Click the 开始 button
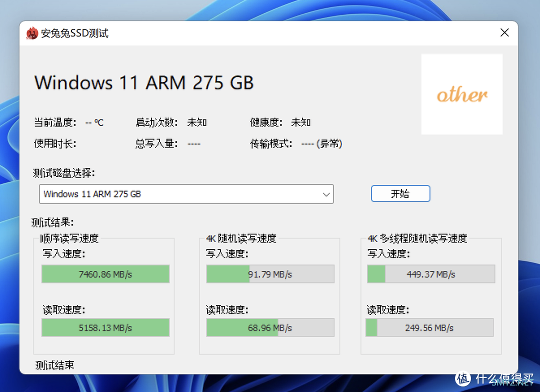This screenshot has width=540, height=392. [x=400, y=193]
